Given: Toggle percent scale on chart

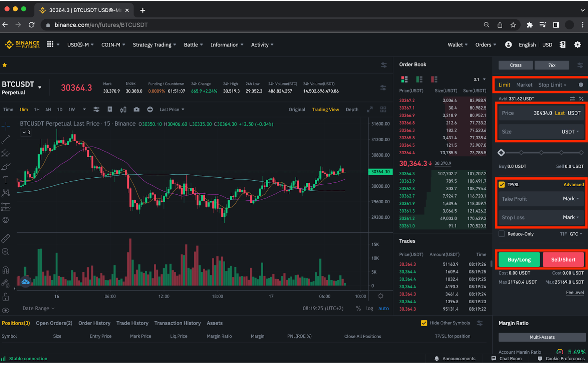Looking at the screenshot, I should pyautogui.click(x=358, y=309).
